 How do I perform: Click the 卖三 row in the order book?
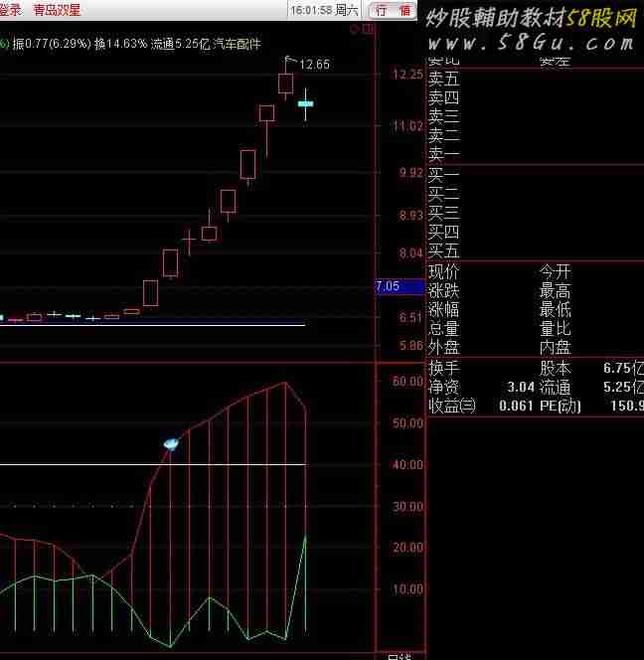coord(443,116)
